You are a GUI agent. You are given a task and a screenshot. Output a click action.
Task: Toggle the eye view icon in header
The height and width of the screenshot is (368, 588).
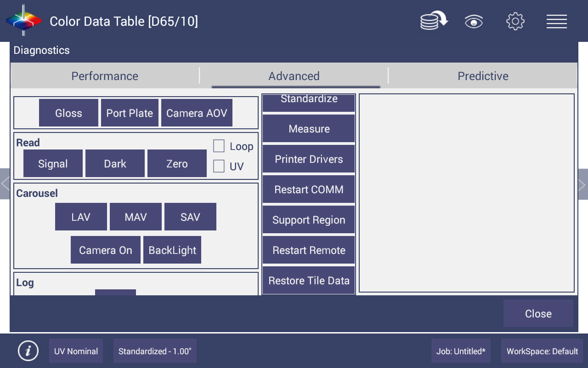click(x=474, y=21)
